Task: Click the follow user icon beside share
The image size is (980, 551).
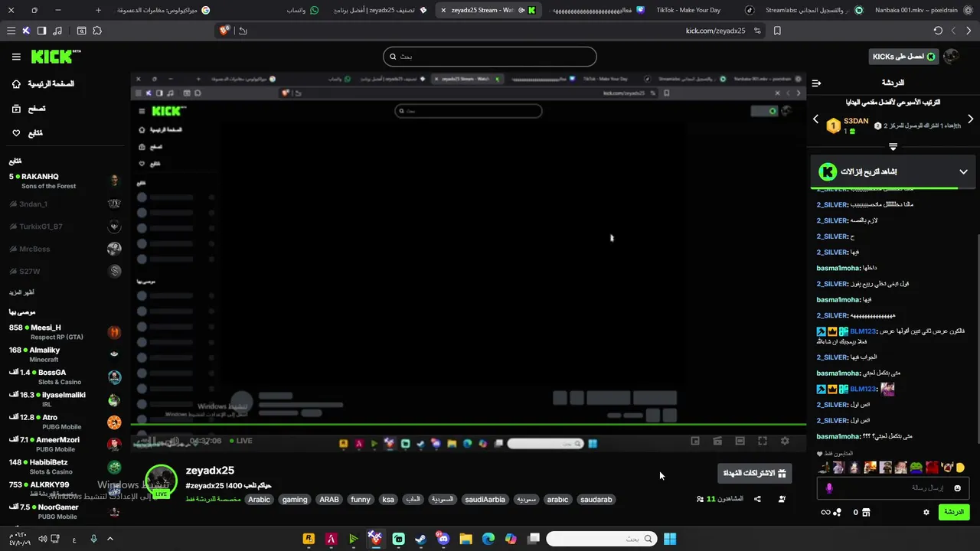Action: coord(782,499)
